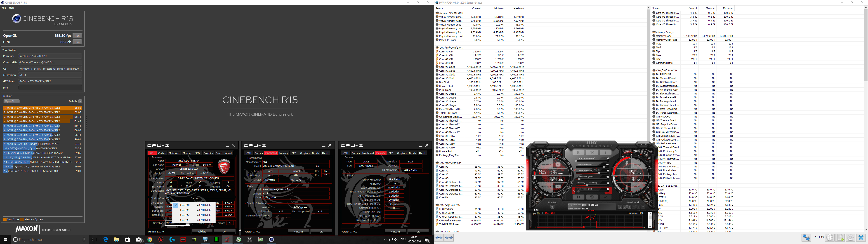Select Afterburner profile slot 1
Viewport: 868px width, 244px height.
point(620,206)
